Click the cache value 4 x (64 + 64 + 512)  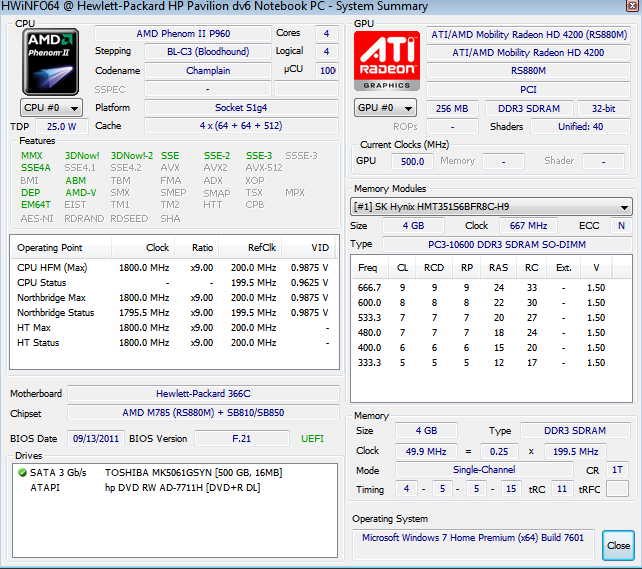[241, 126]
